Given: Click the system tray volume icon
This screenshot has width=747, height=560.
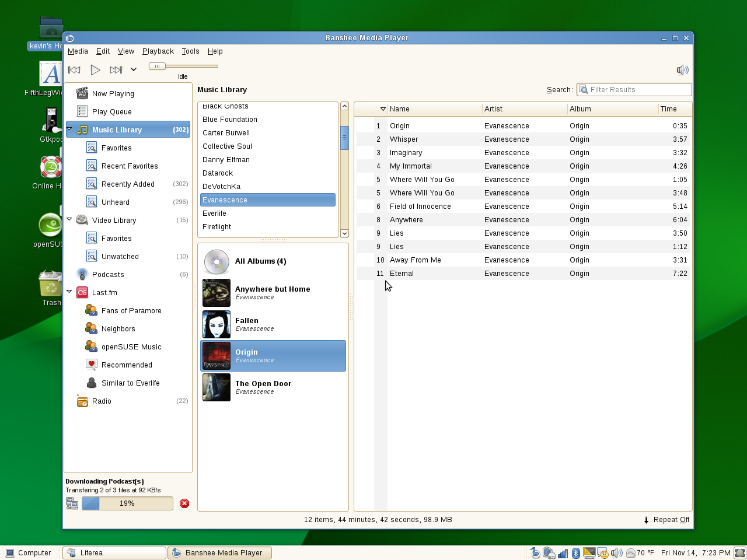Looking at the screenshot, I should click(616, 553).
